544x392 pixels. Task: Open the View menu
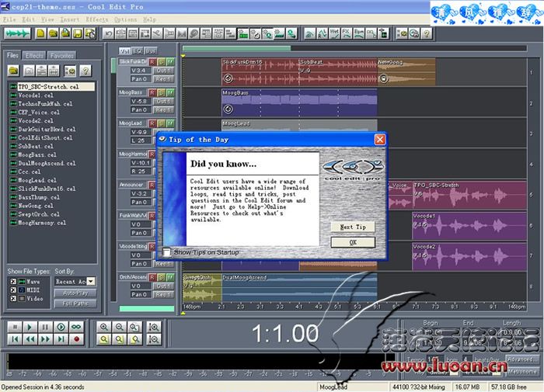[47, 19]
